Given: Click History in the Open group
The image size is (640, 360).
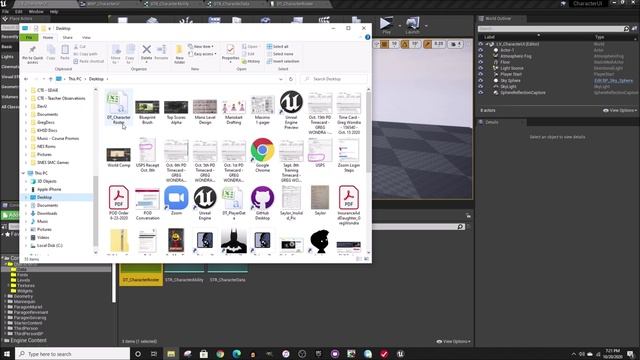Looking at the screenshot, I should [251, 61].
